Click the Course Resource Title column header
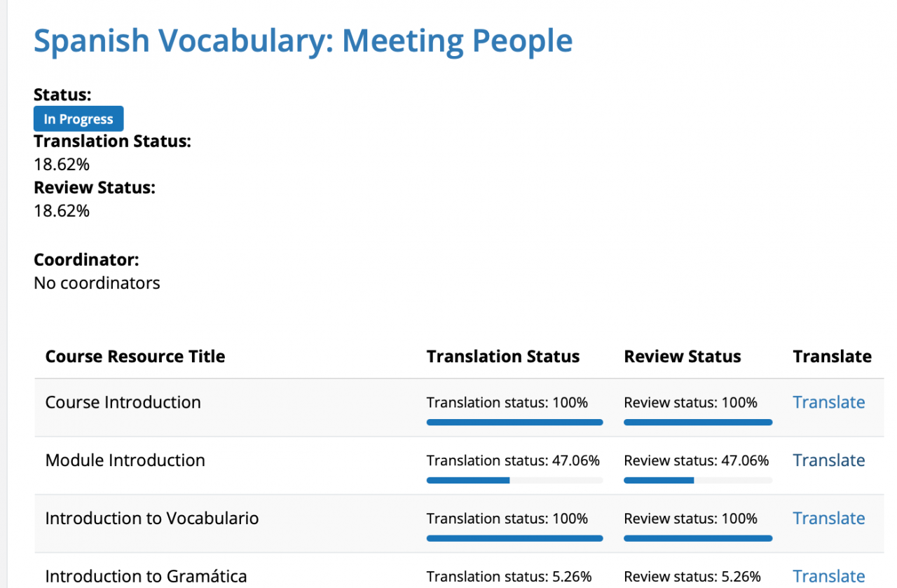Image resolution: width=897 pixels, height=588 pixels. [x=135, y=357]
